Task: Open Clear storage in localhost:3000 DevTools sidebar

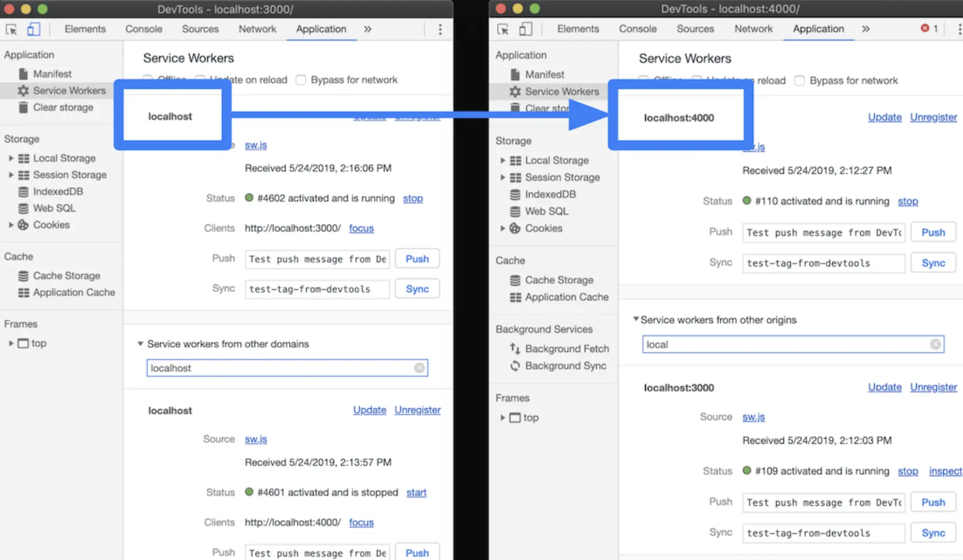Action: coord(56,107)
